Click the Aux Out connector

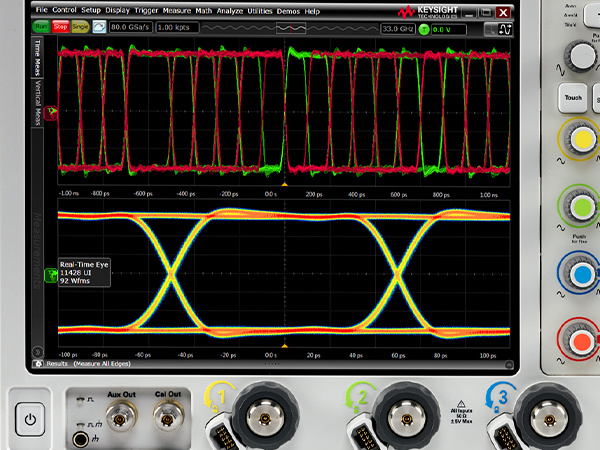[121, 418]
